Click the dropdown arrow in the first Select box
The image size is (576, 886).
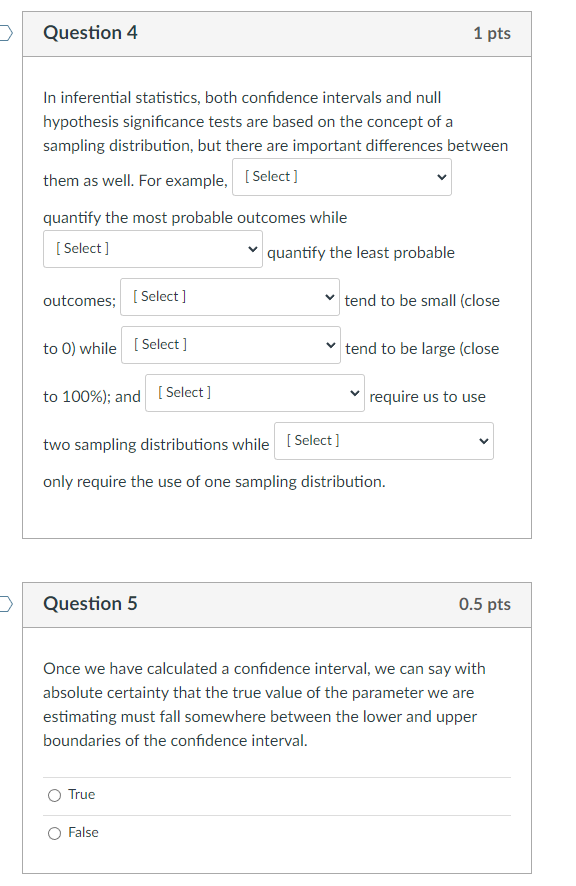(x=439, y=177)
